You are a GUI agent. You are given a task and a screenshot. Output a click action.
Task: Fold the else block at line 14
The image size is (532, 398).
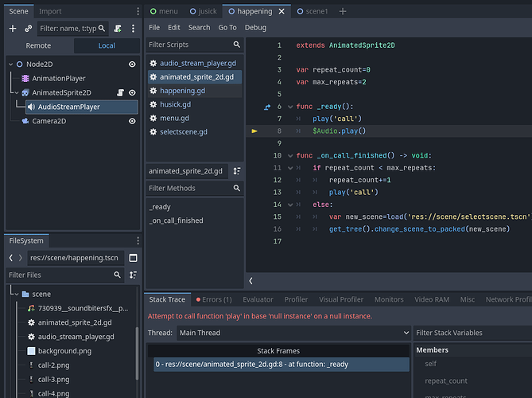point(290,205)
